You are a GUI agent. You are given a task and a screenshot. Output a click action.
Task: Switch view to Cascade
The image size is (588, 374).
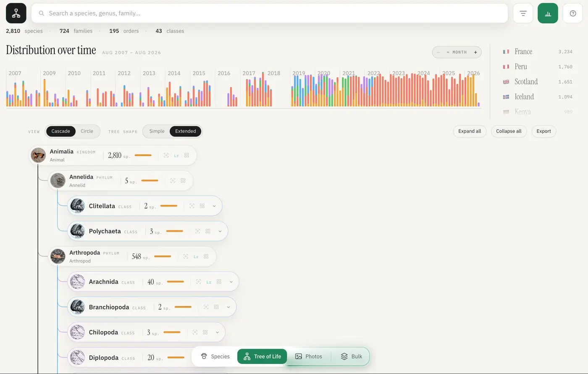point(60,131)
